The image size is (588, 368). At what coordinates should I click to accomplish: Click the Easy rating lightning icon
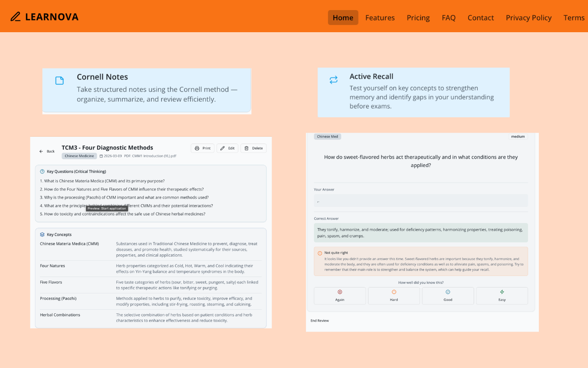tap(502, 292)
